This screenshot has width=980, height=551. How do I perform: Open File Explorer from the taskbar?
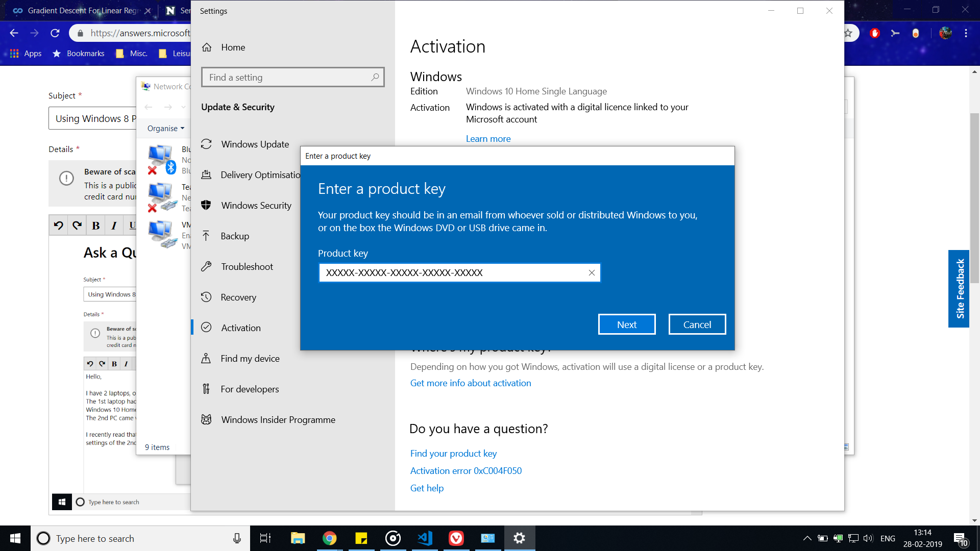298,538
